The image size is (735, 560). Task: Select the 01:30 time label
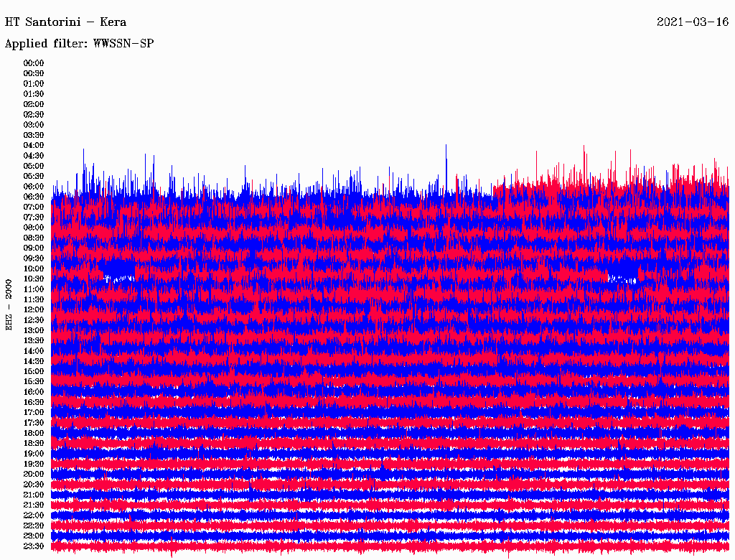pyautogui.click(x=34, y=94)
